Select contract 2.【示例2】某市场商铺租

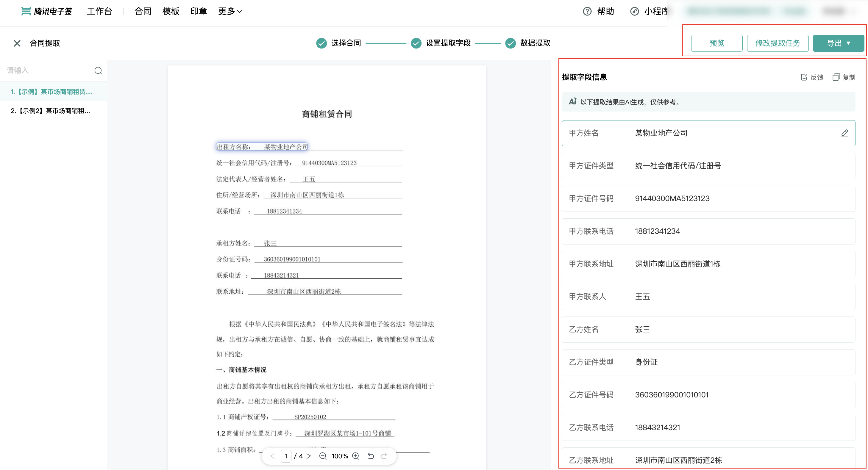click(53, 111)
